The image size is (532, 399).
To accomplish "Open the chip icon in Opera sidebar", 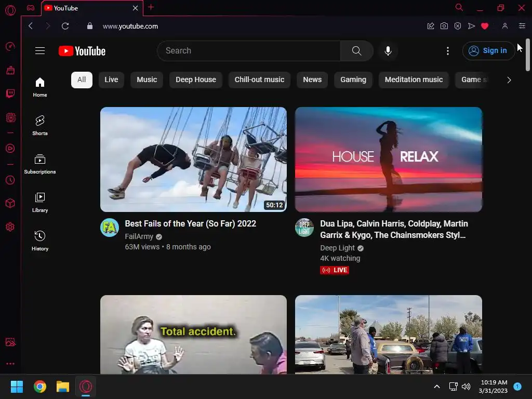I will coord(10,117).
